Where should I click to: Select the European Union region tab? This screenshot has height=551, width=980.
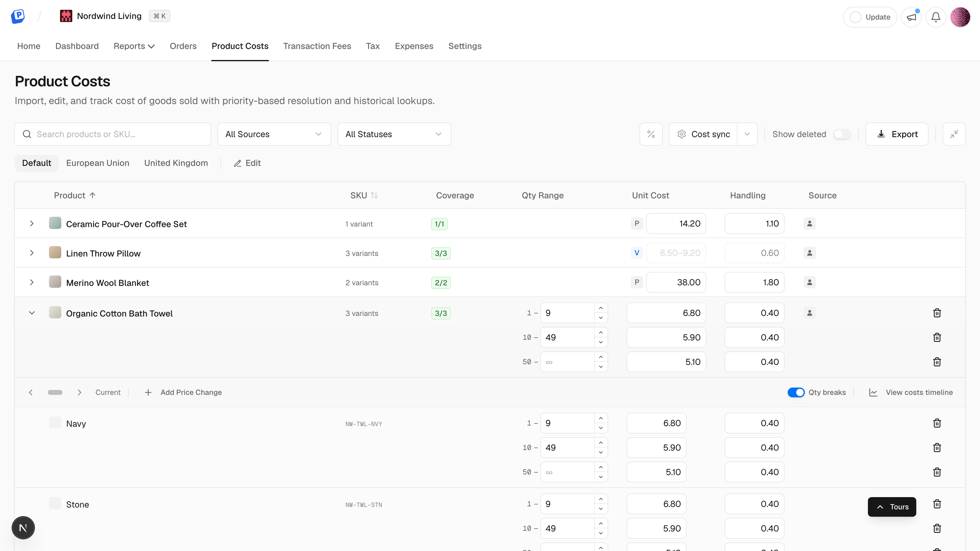pos(98,163)
